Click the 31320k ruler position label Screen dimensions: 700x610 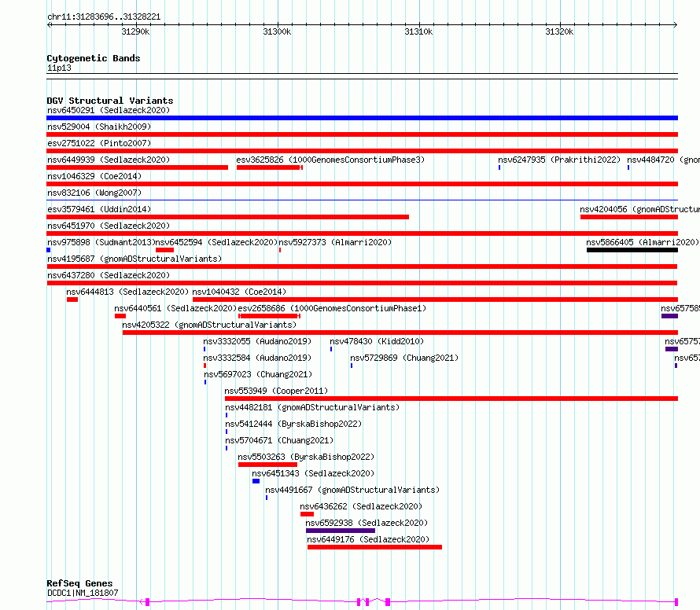tap(559, 31)
